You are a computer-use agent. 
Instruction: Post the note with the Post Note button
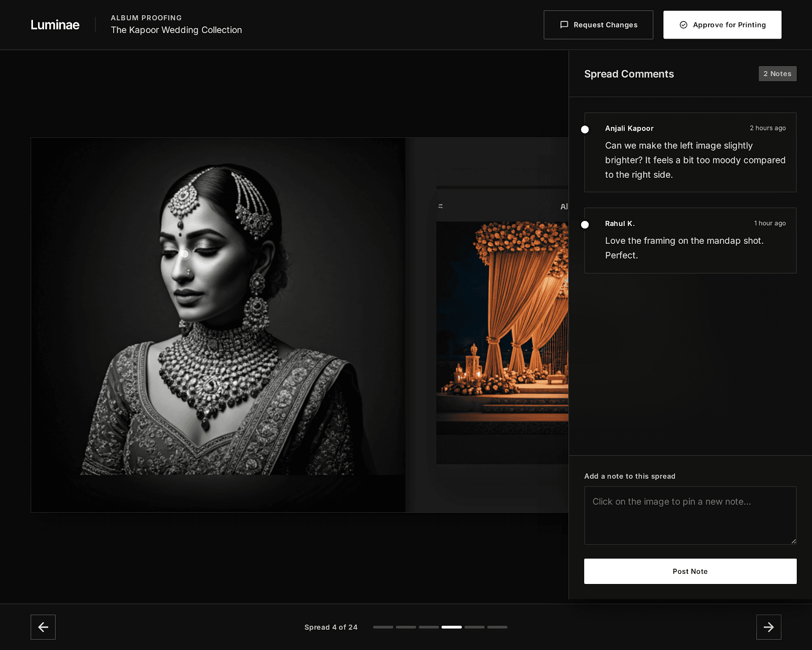point(690,571)
